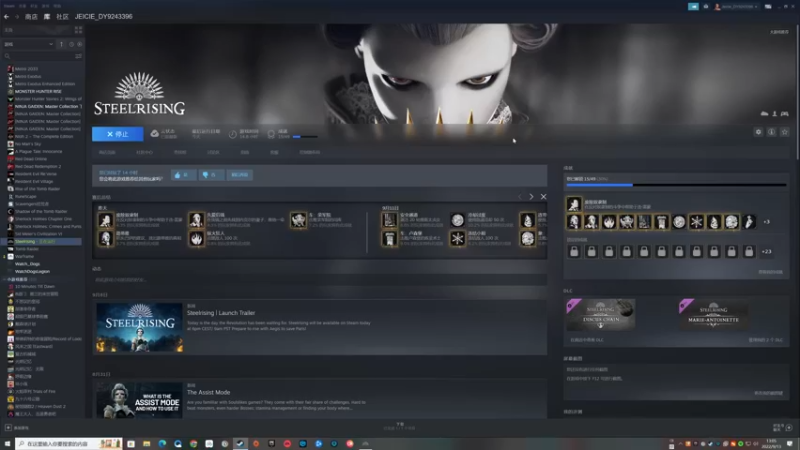Select Sid Meier's Civilization VI entry
800x450 pixels.
point(38,234)
